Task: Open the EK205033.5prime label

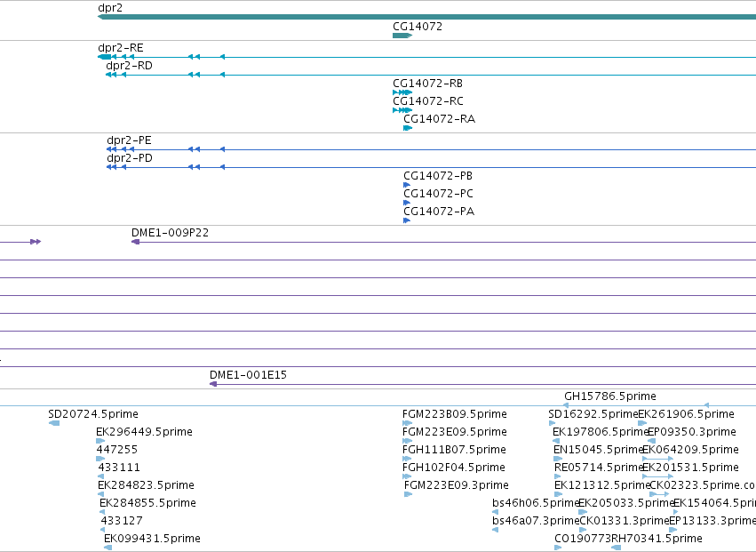Action: [x=625, y=503]
